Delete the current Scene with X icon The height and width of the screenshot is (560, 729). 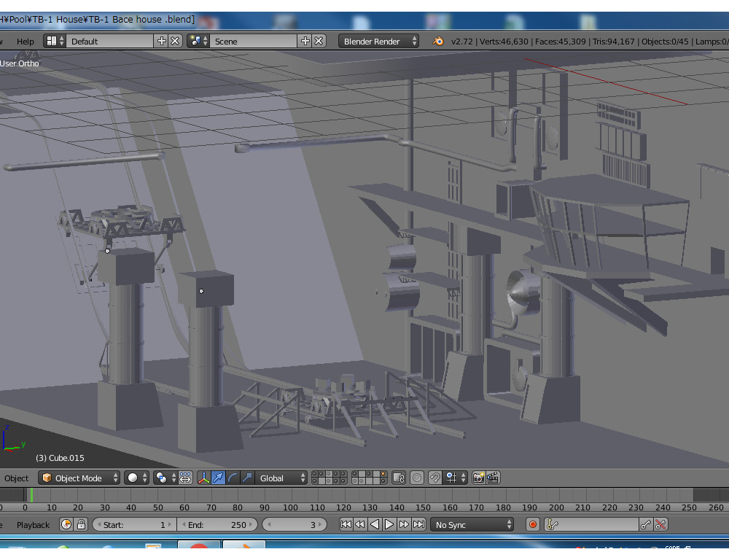(x=319, y=41)
